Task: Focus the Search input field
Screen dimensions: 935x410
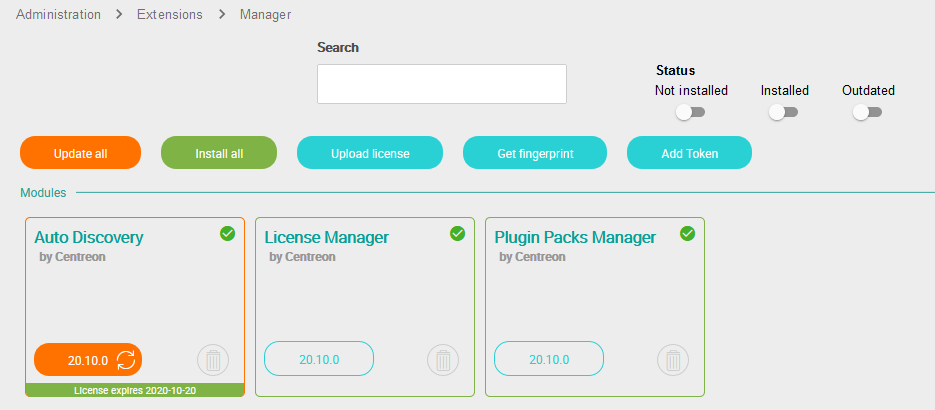Action: coord(442,84)
